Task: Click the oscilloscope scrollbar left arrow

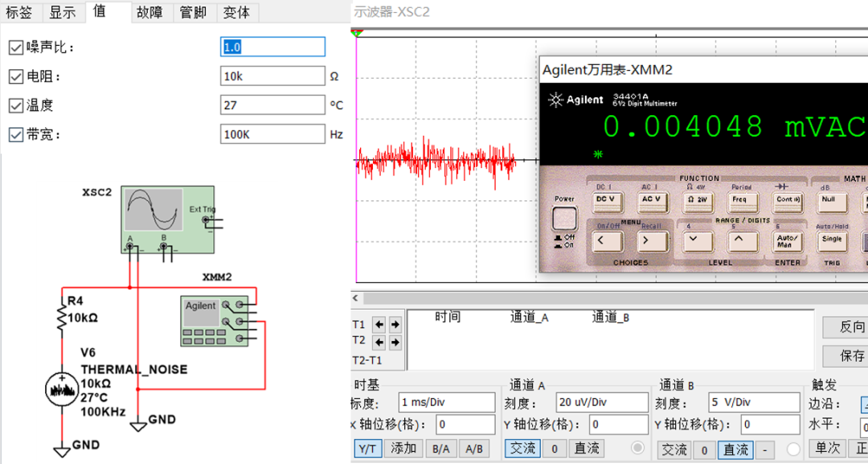Action: (358, 298)
